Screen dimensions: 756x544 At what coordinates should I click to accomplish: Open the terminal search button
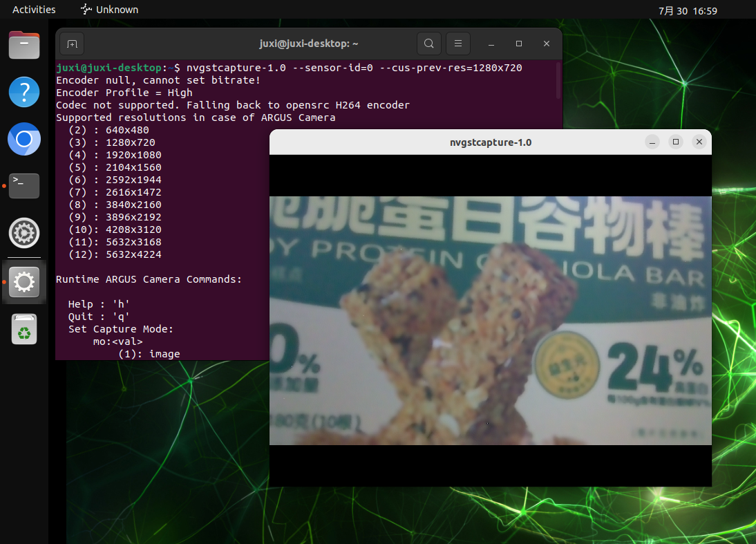tap(428, 44)
